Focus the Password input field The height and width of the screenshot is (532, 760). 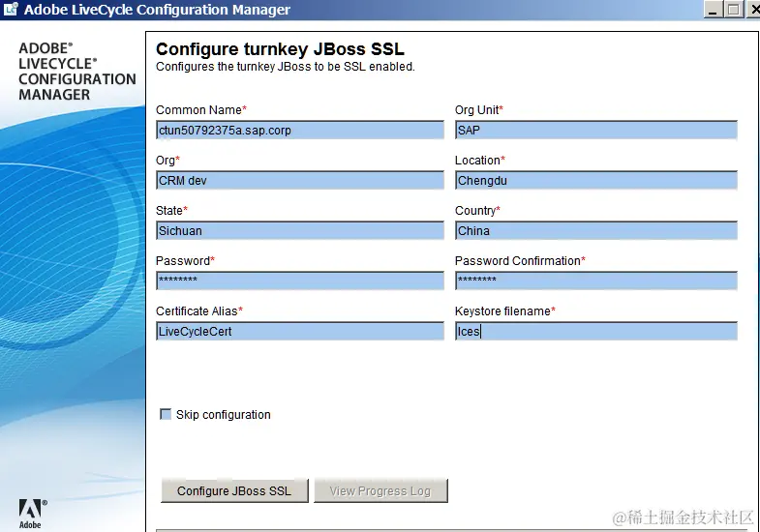coord(300,281)
